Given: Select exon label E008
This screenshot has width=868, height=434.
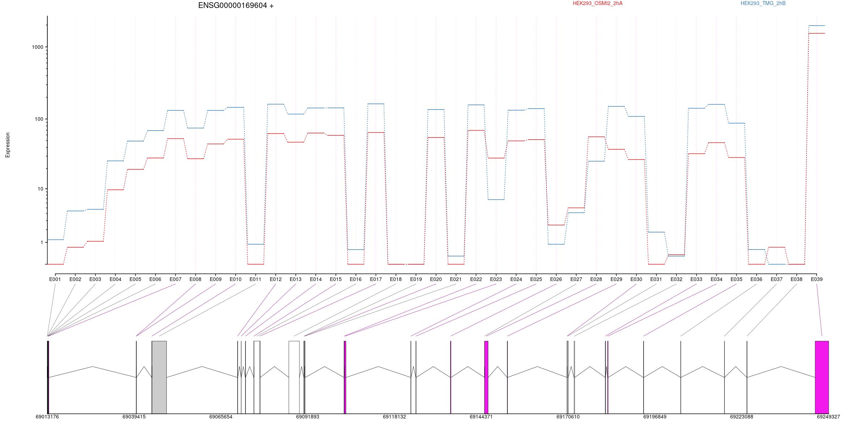Looking at the screenshot, I should (x=195, y=279).
